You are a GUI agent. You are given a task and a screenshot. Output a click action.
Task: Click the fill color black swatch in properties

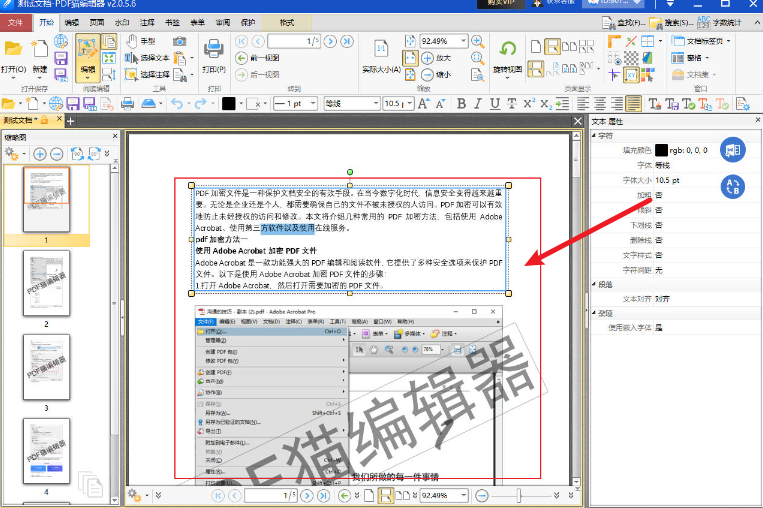coord(661,150)
